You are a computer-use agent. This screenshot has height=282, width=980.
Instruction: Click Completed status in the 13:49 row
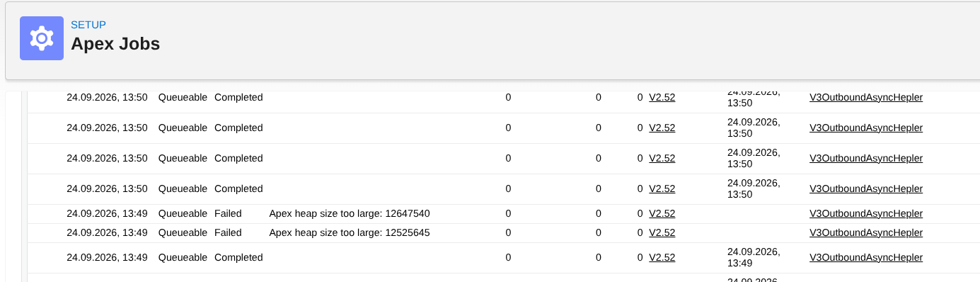[x=238, y=257]
